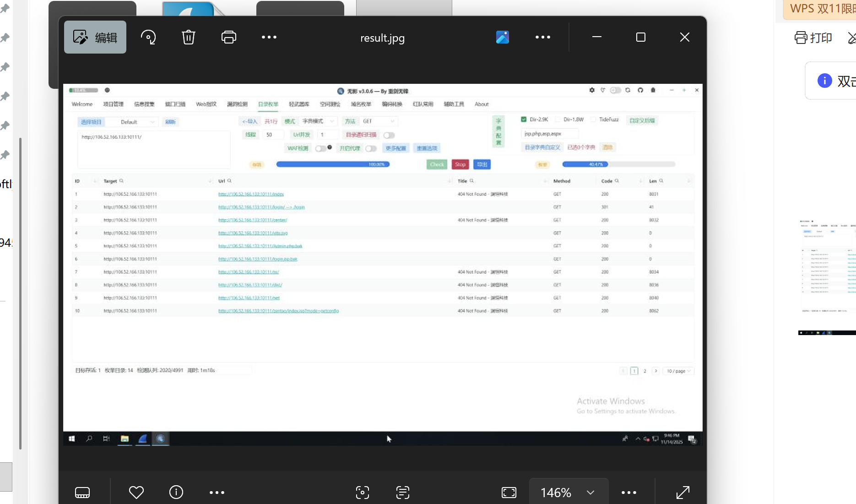Screen dimensions: 856x504
Task: Click the blue Designer app icon
Action: pyautogui.click(x=503, y=37)
